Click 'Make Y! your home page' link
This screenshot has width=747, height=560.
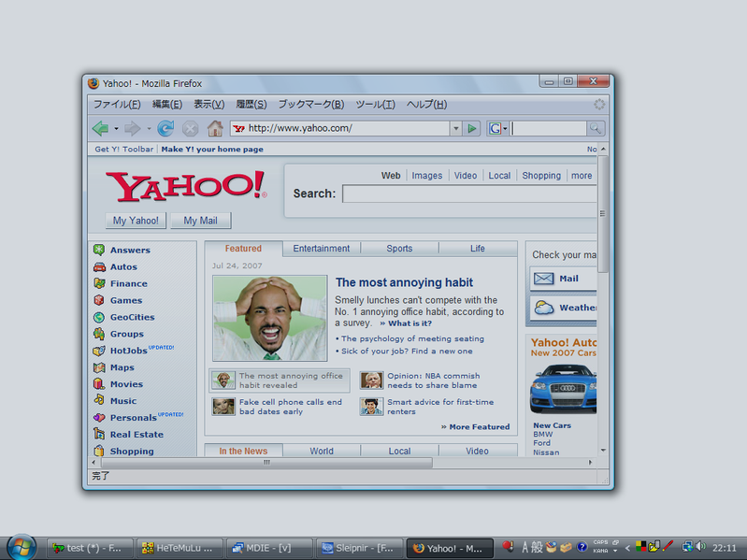[x=212, y=149]
